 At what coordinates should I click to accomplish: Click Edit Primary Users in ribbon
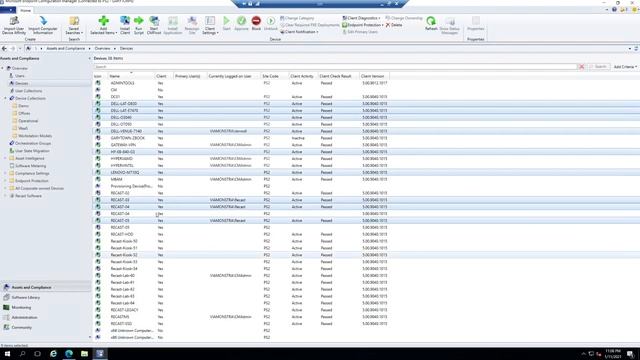tap(360, 32)
